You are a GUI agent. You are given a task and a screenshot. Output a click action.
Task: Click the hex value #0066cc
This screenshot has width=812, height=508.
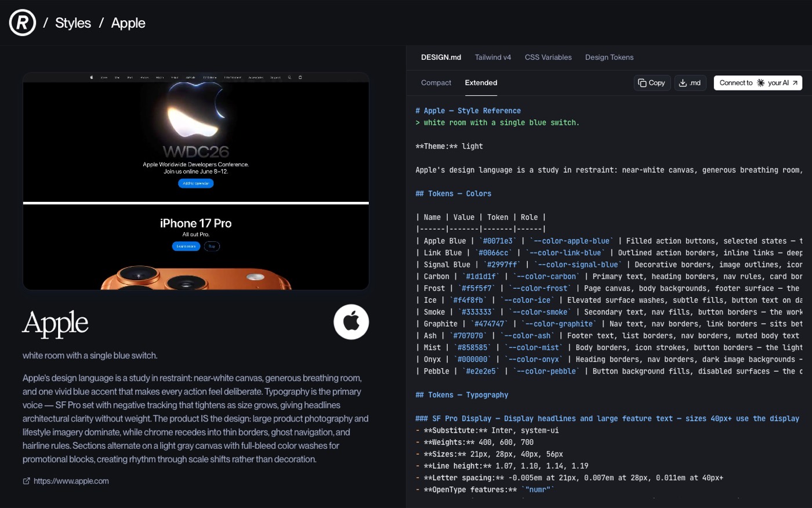tap(494, 253)
